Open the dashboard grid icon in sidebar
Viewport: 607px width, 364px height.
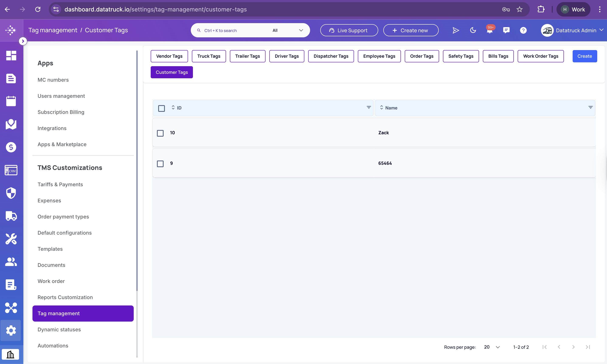click(11, 55)
